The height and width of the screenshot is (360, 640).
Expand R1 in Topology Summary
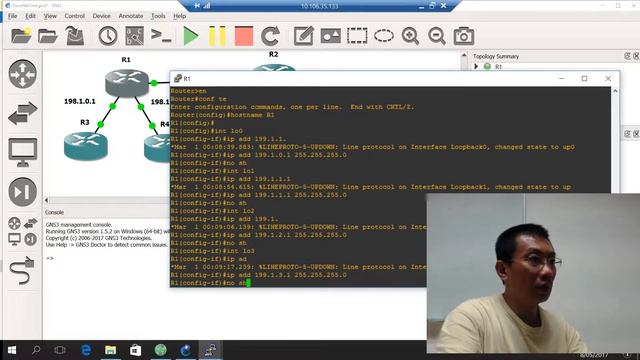[x=476, y=67]
